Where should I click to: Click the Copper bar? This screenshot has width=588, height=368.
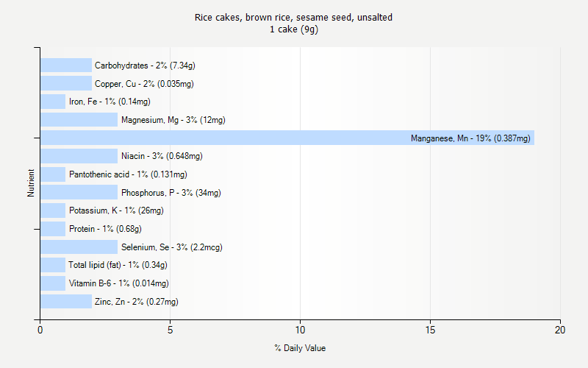coord(66,83)
